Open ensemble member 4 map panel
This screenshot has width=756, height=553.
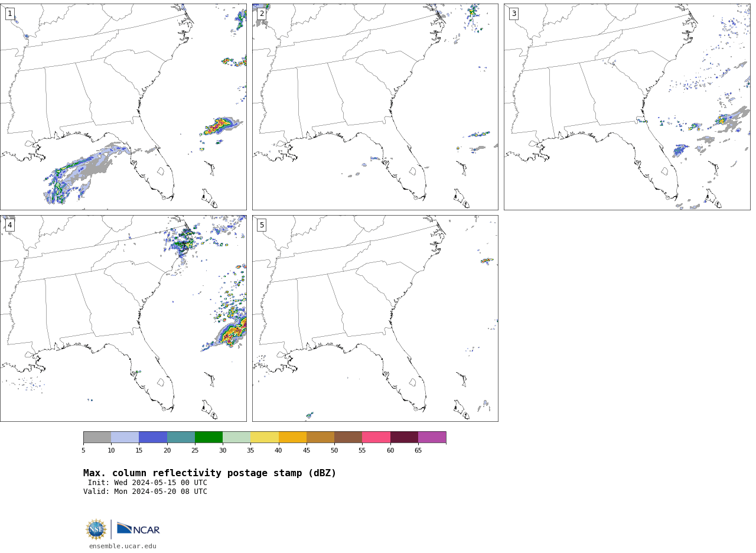[x=123, y=318]
